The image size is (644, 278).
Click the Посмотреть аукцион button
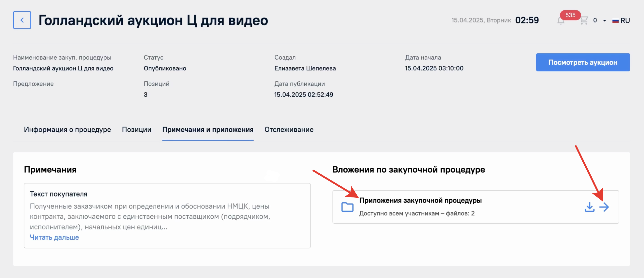pos(583,62)
